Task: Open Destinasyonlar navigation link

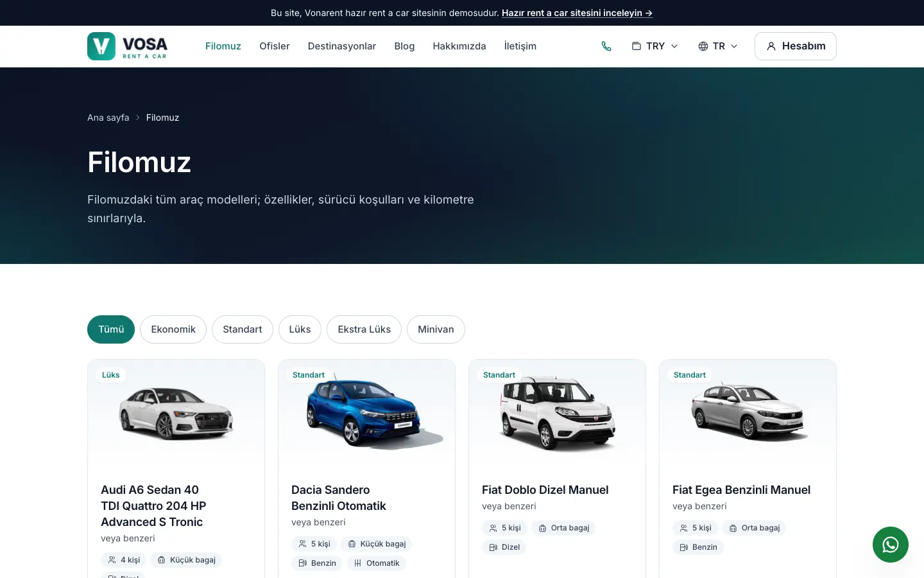Action: click(x=342, y=46)
